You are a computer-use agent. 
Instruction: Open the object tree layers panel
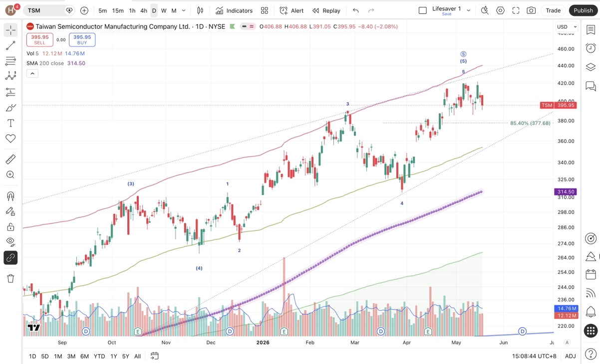click(591, 67)
